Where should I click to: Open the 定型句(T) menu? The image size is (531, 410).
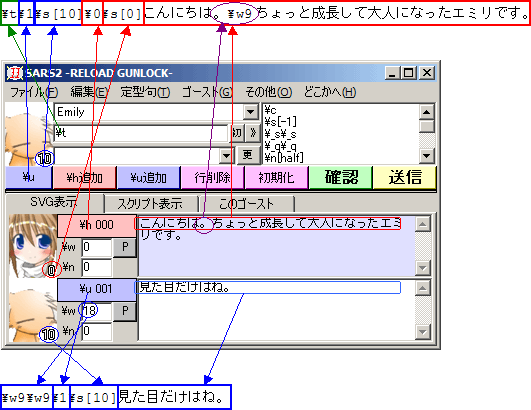145,92
